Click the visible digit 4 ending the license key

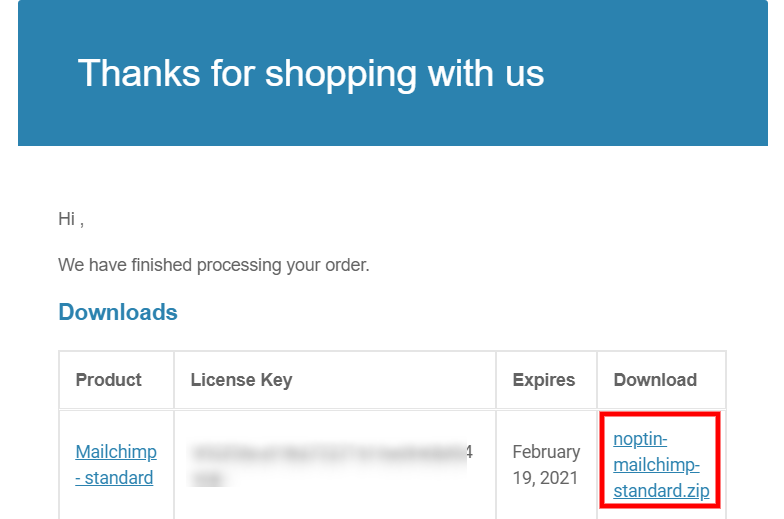(468, 452)
